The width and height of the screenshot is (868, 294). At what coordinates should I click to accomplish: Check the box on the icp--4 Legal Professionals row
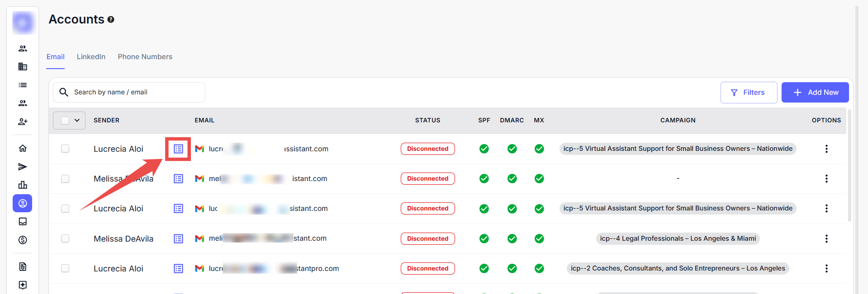tap(65, 238)
